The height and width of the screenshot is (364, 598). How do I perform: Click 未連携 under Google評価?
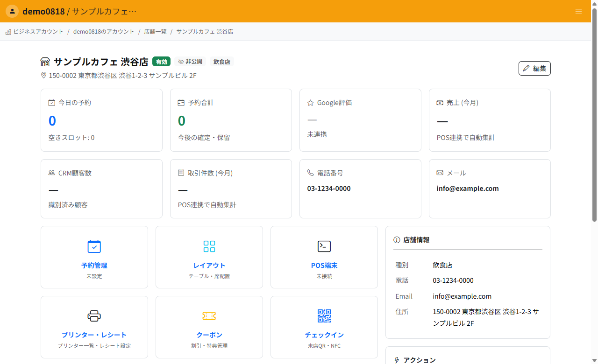[317, 134]
